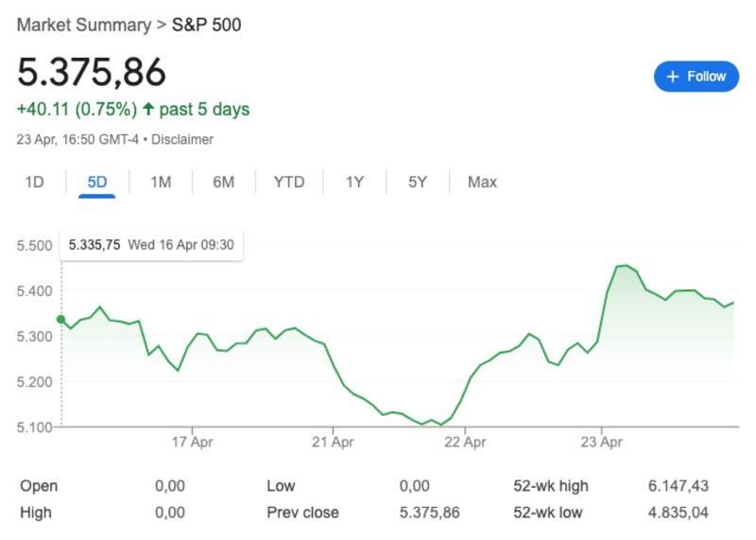
Task: Open the Market Summary breadcrumb link
Action: click(x=83, y=25)
